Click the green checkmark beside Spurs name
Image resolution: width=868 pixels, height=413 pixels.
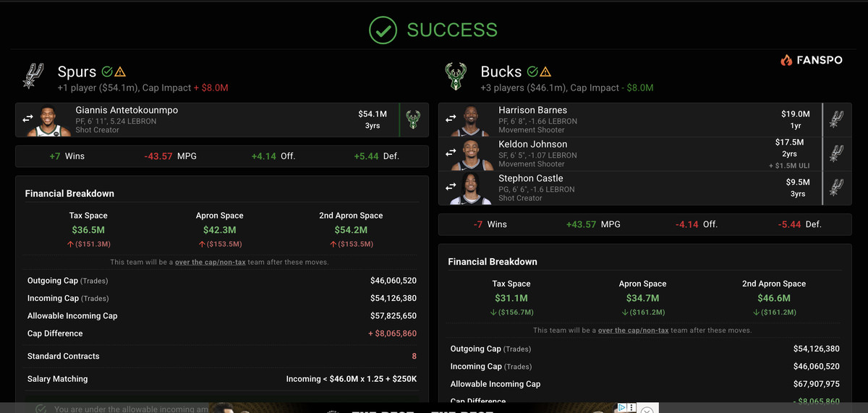[x=107, y=72]
